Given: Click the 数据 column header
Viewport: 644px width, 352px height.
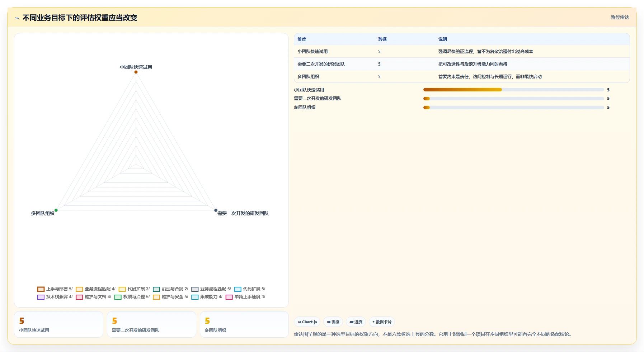Looking at the screenshot, I should (x=382, y=39).
